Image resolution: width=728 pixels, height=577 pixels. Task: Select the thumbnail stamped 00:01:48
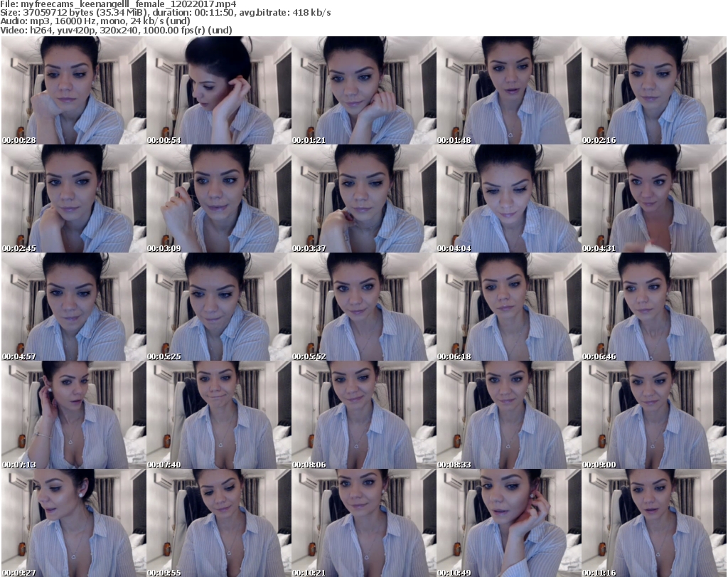(508, 90)
